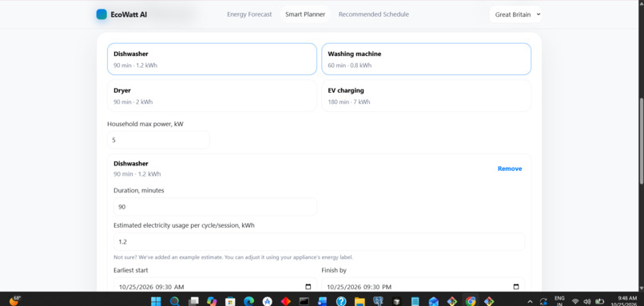Viewport: 644px width, 306px height.
Task: Open the black cube taskbar app
Action: point(397,301)
